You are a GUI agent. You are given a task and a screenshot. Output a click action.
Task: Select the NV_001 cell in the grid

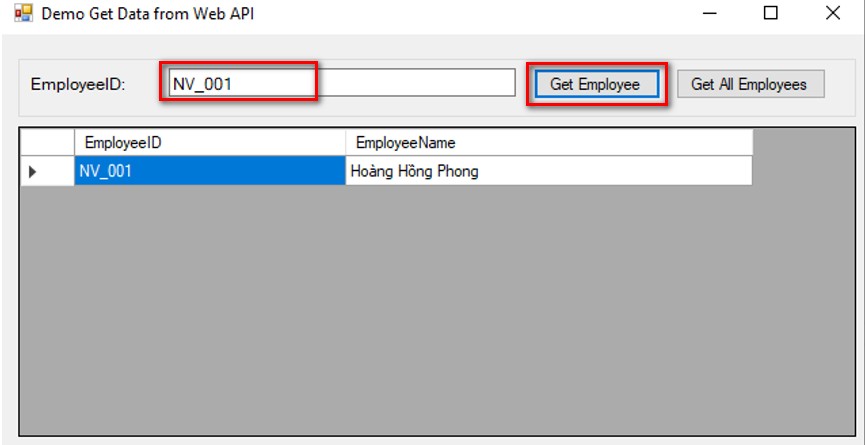point(210,171)
